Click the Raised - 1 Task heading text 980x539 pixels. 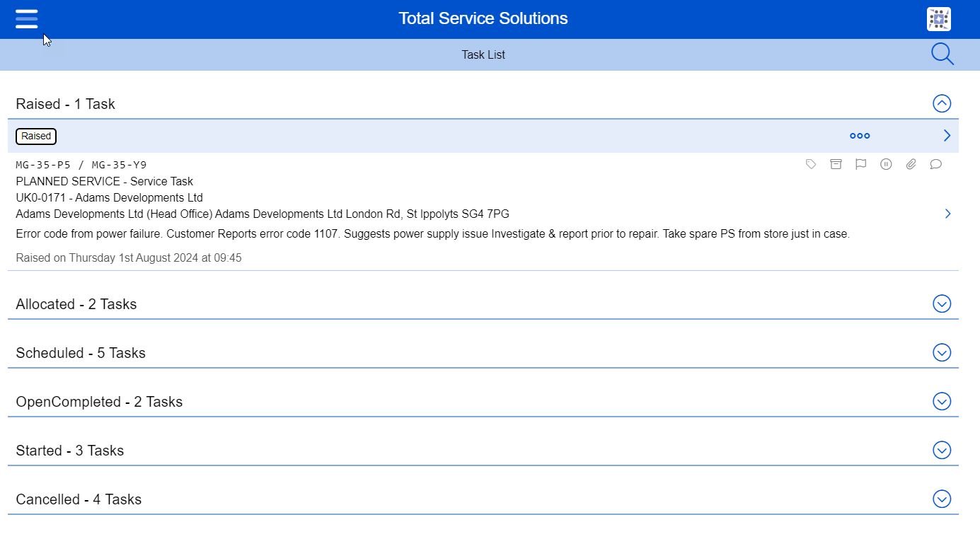coord(66,104)
